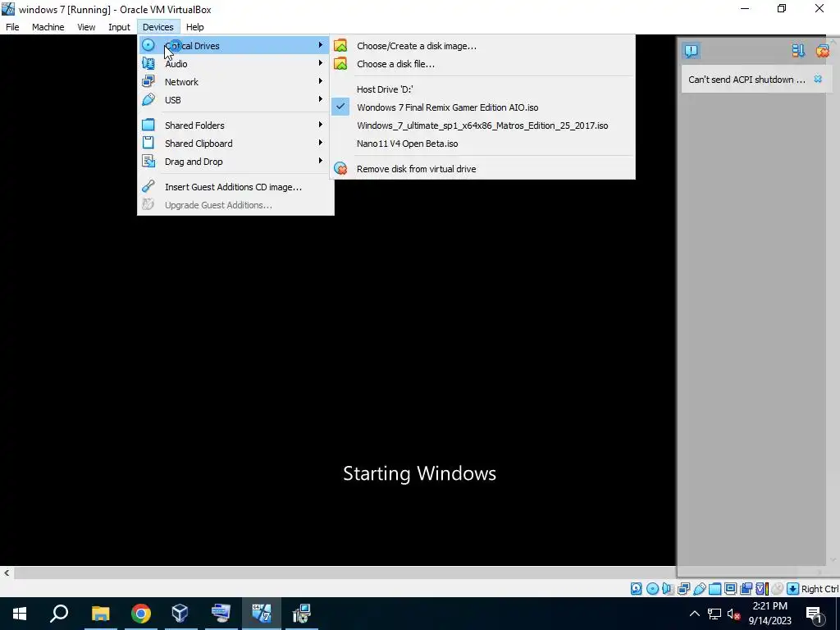Click the display indicator in status bar
This screenshot has height=630, width=840.
tap(730, 589)
